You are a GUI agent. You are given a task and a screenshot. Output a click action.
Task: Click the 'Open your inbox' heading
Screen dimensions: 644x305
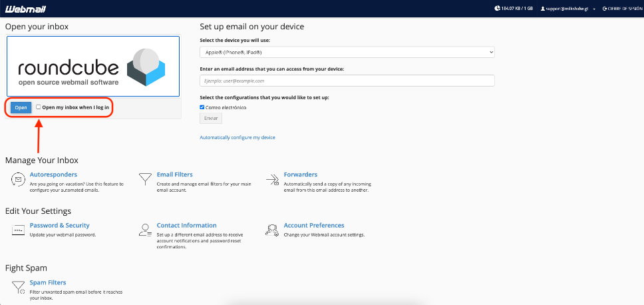pyautogui.click(x=37, y=27)
